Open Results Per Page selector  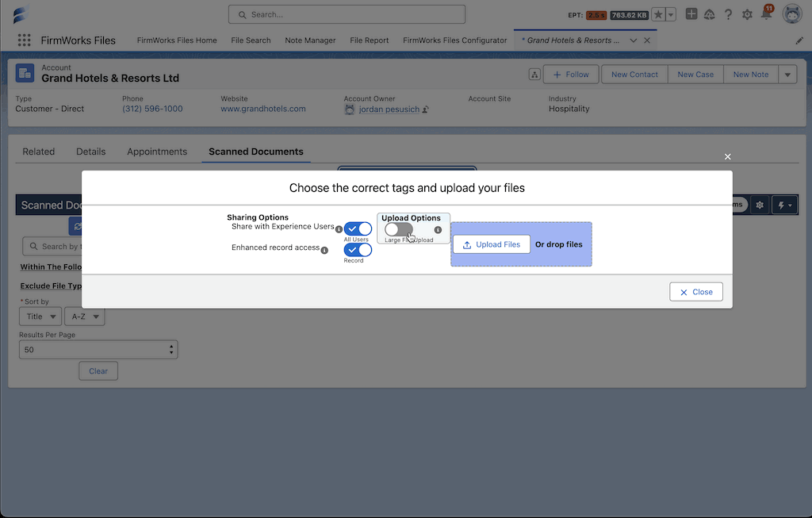[98, 350]
